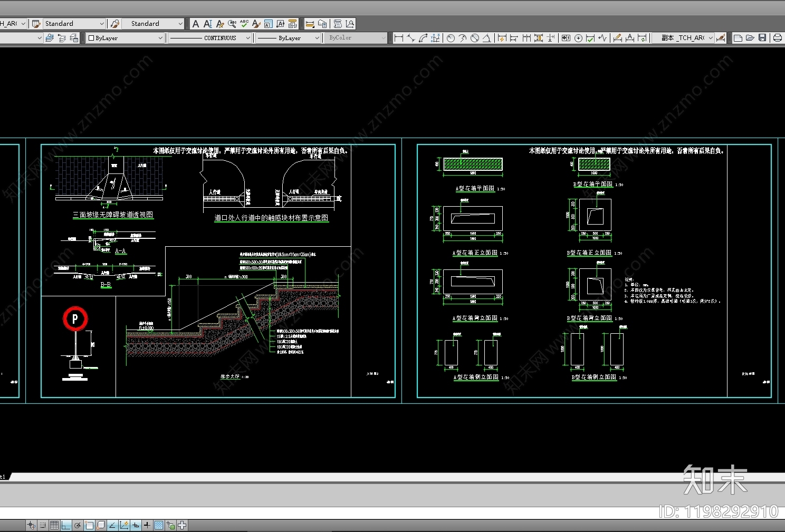785x532 pixels.
Task: Toggle Dynamic Input in status bar
Action: point(136,525)
